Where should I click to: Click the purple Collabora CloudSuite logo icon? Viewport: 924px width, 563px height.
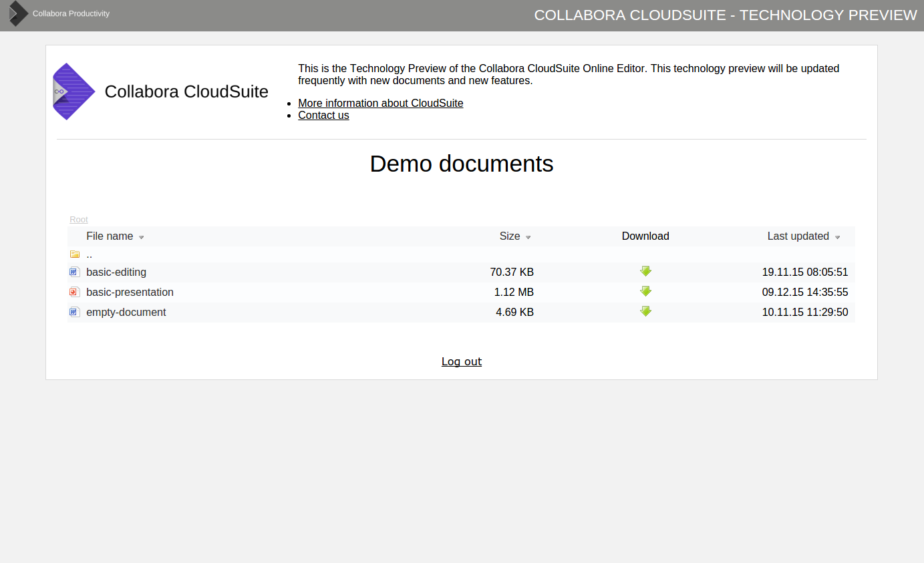click(x=74, y=91)
